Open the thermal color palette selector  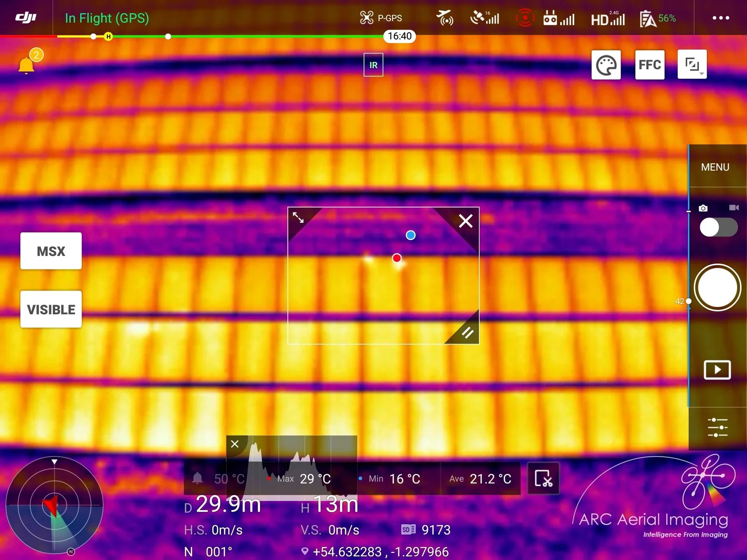(x=606, y=65)
